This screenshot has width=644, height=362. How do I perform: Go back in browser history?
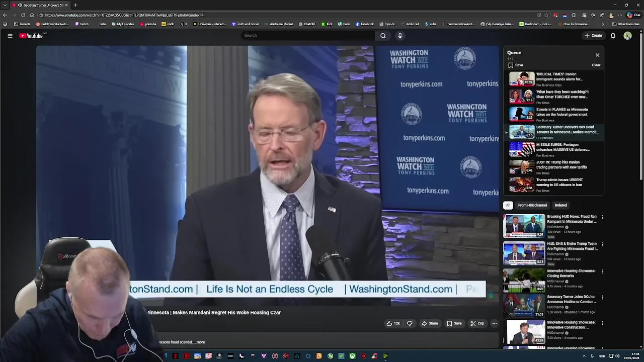[5, 15]
